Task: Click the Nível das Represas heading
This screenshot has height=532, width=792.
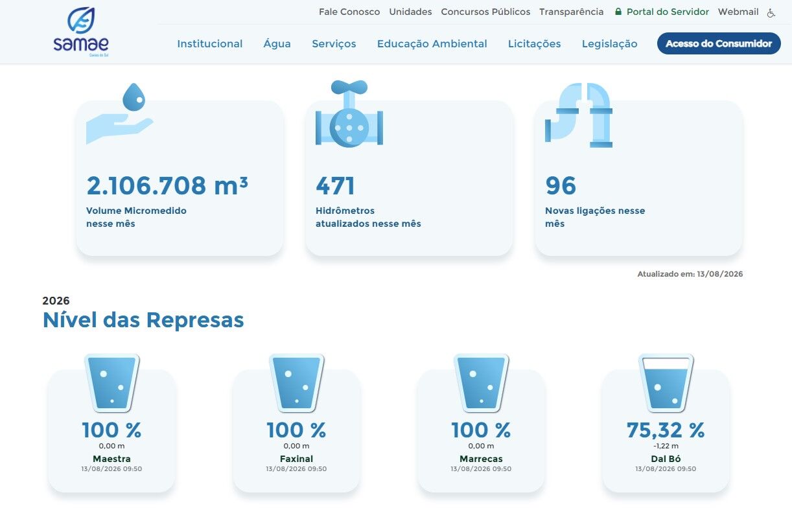Action: 143,320
